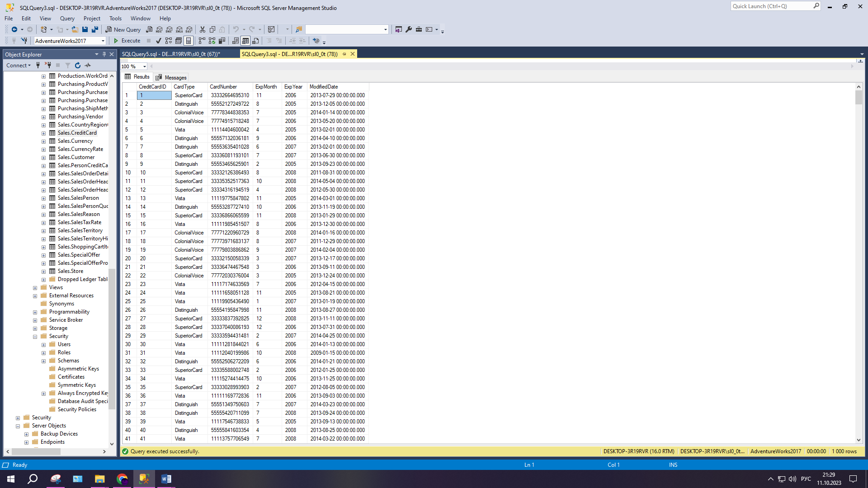Click the Find in Files icon
The image size is (868, 488).
coord(299,29)
